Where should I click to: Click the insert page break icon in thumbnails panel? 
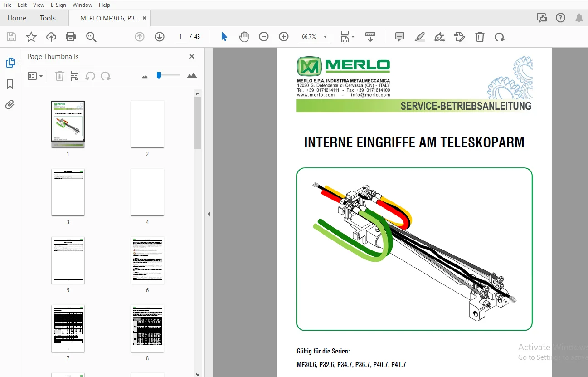click(75, 76)
